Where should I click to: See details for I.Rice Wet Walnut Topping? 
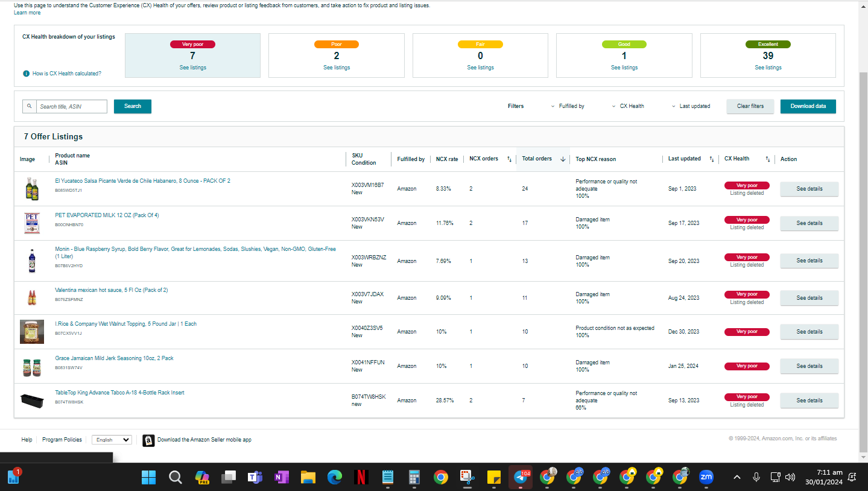click(x=809, y=332)
